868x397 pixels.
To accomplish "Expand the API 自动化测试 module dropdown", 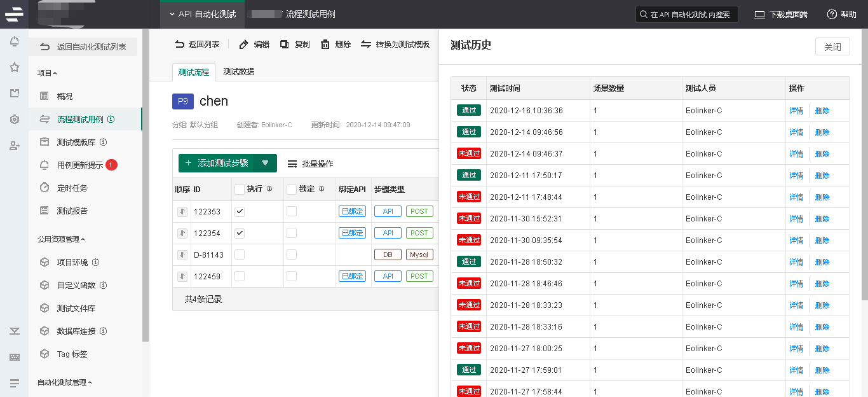I will click(x=172, y=14).
